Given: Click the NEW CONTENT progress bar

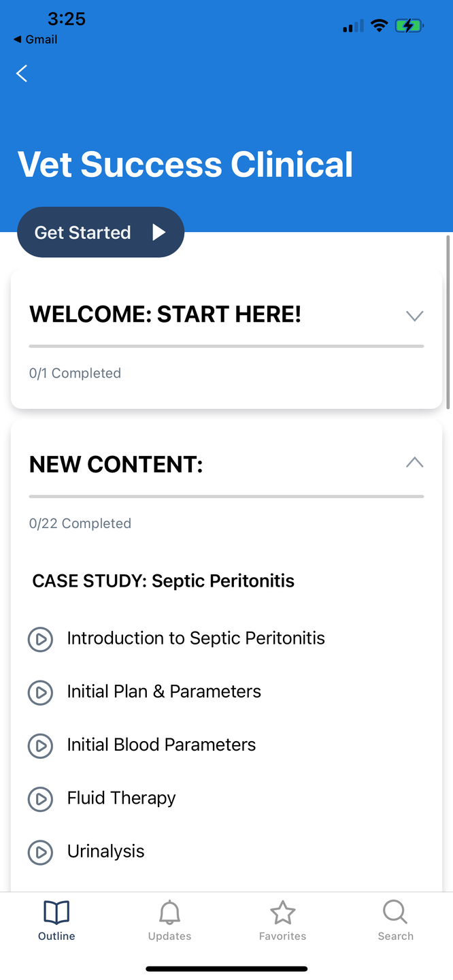Looking at the screenshot, I should click(x=227, y=496).
